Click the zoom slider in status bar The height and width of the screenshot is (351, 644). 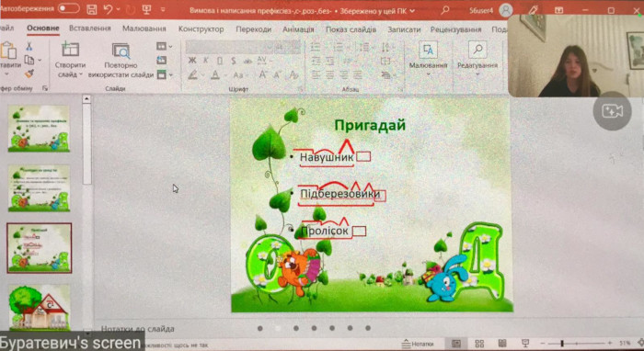coord(577,343)
